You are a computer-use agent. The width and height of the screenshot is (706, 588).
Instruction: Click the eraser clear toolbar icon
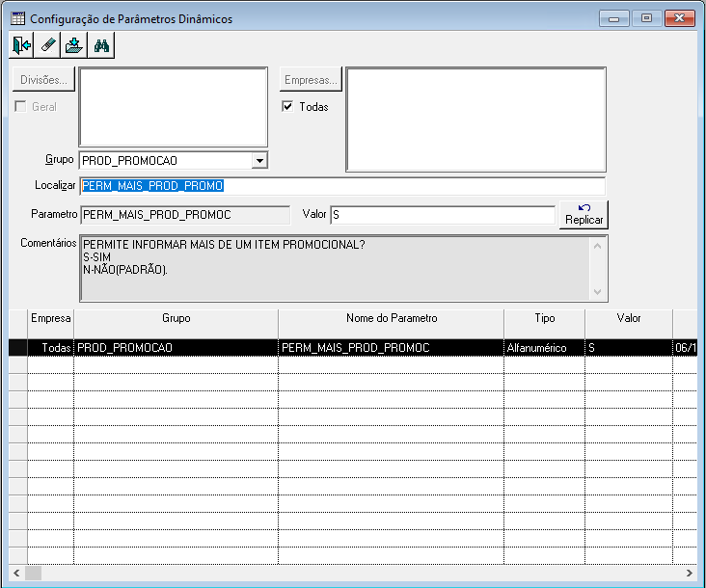point(47,45)
